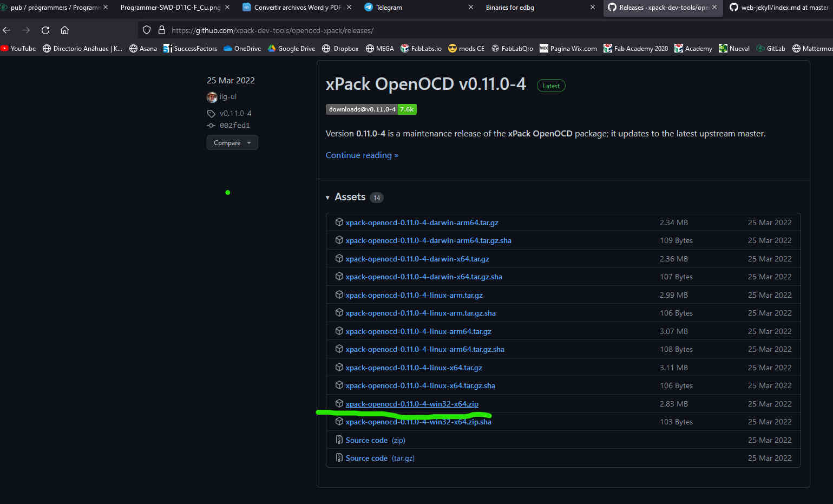833x504 pixels.
Task: Click the Latest badge
Action: (x=551, y=86)
